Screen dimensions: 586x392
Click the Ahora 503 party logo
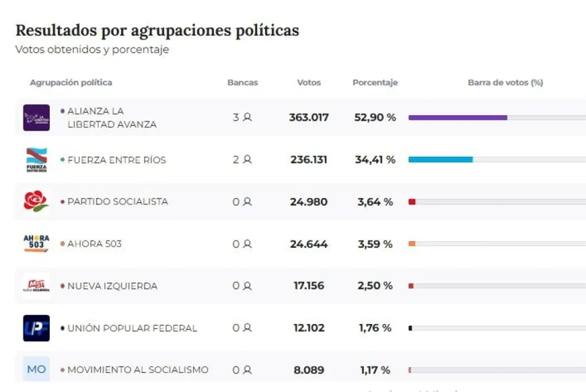(36, 244)
